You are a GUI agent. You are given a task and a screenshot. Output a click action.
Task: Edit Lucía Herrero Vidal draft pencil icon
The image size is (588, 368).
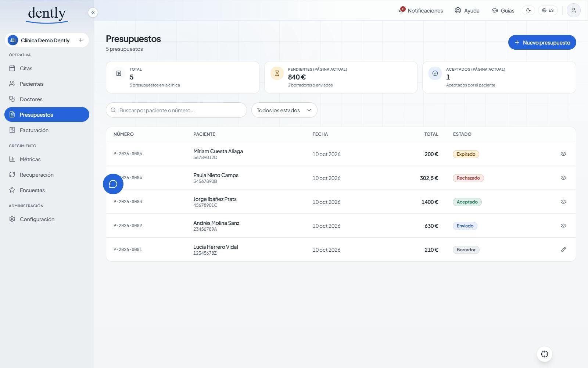pos(563,250)
